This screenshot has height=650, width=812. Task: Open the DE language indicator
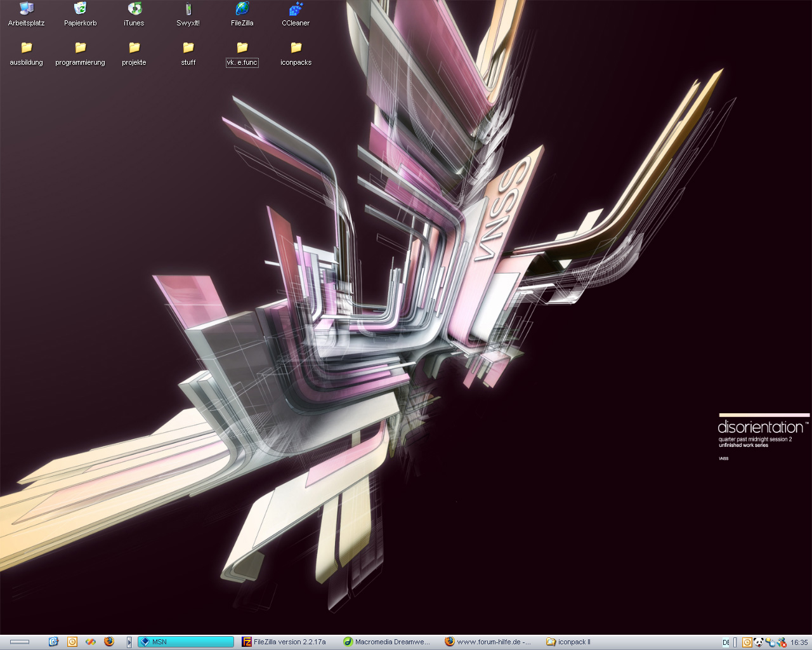click(726, 642)
